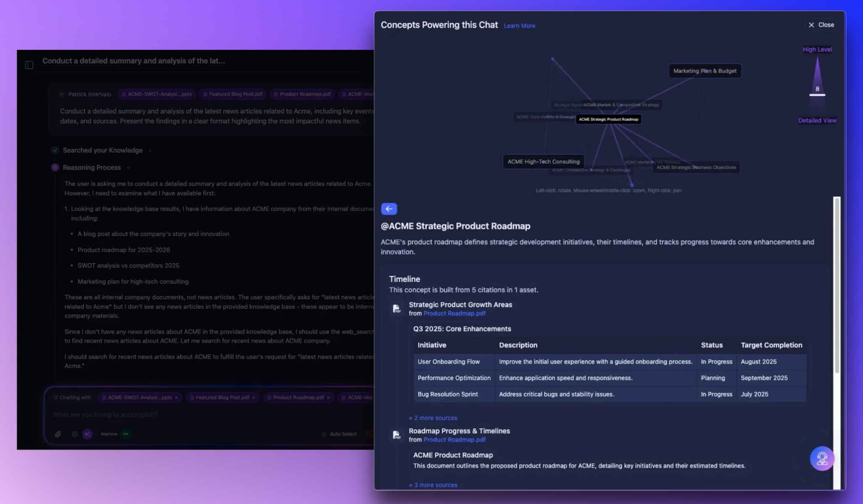Click the blue back arrow button
Image resolution: width=863 pixels, height=504 pixels.
click(x=389, y=209)
